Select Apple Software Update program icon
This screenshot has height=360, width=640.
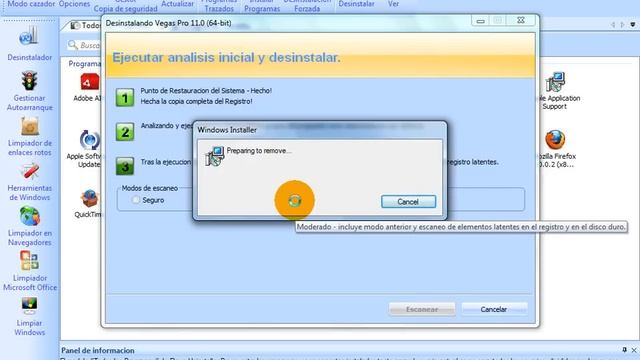(89, 140)
